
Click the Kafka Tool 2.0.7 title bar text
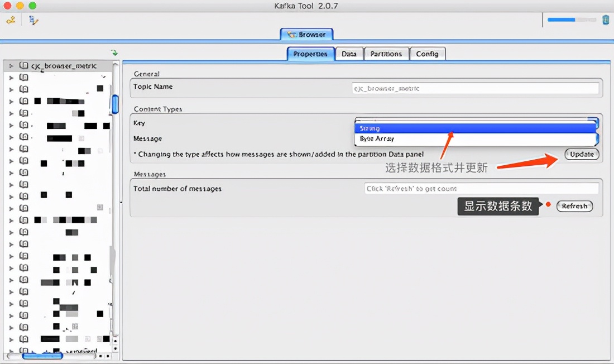click(x=306, y=6)
